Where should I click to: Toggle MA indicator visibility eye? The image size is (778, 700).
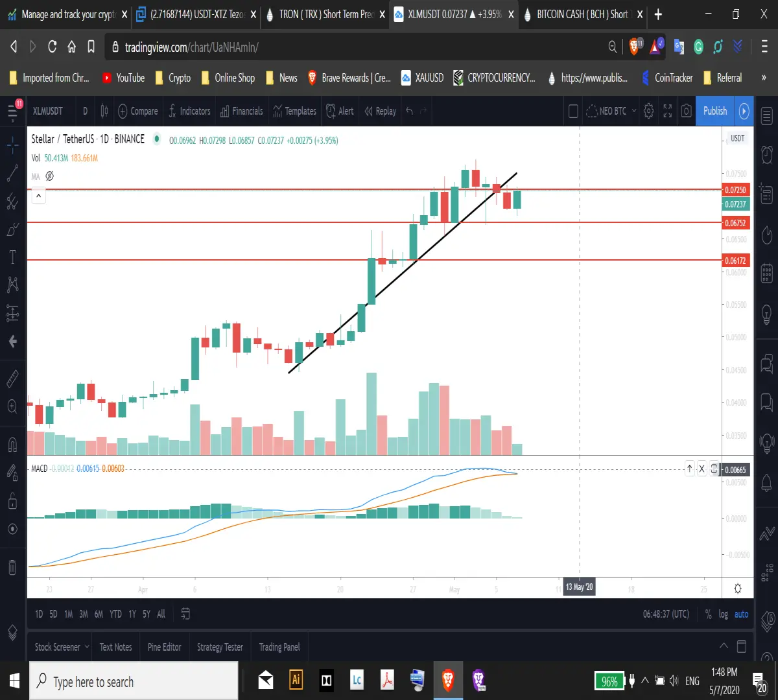(x=49, y=176)
